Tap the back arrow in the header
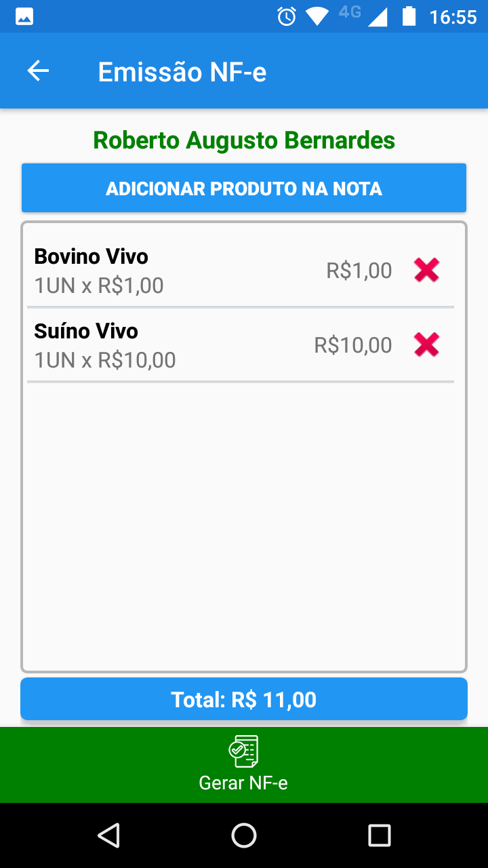 pyautogui.click(x=38, y=71)
